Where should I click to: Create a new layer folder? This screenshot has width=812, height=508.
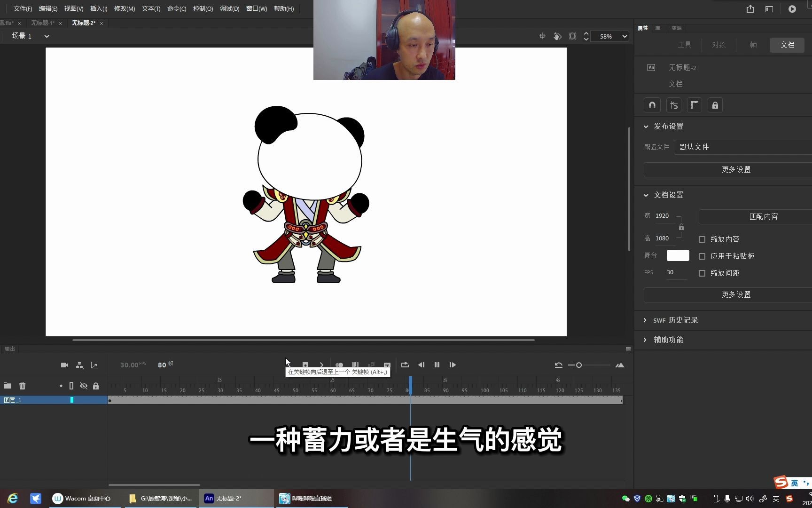click(x=8, y=386)
